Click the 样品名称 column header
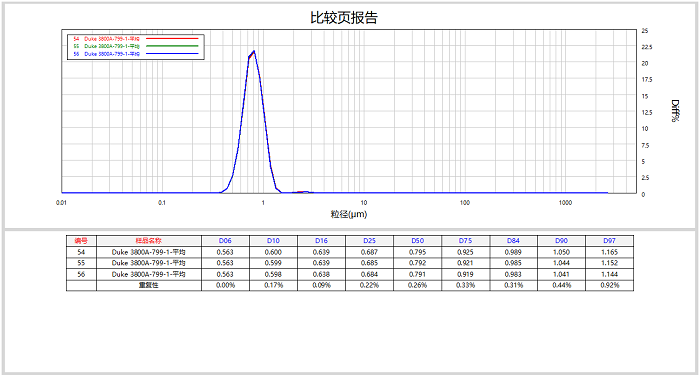This screenshot has width=700, height=376. tap(149, 241)
